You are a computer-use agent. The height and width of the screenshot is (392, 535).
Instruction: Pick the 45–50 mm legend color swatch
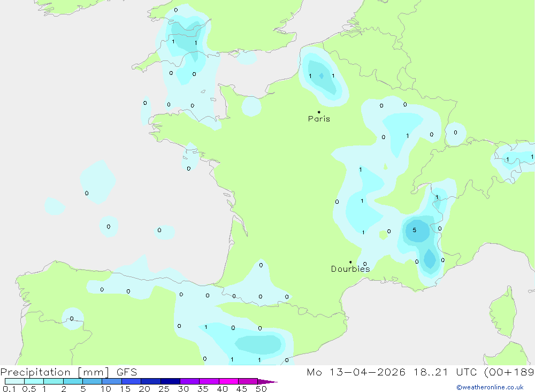248,381
